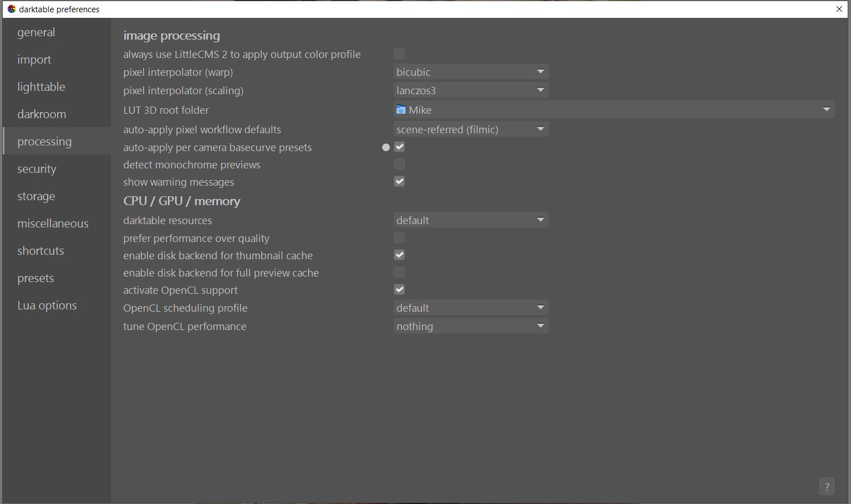
Task: Click the modified indicator dot beside basecurve presets
Action: (x=386, y=148)
